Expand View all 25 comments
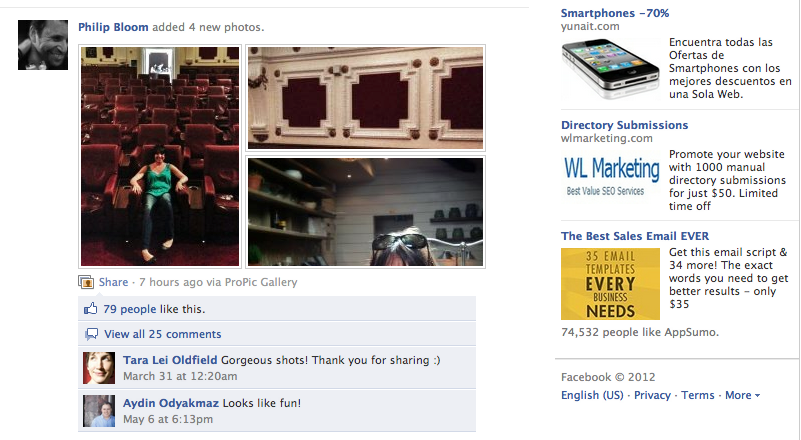 (x=162, y=334)
